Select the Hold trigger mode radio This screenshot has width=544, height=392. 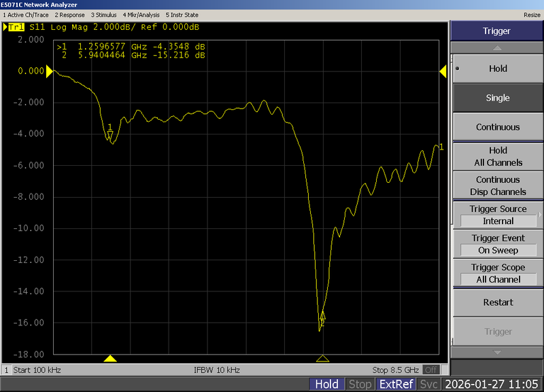pos(497,69)
